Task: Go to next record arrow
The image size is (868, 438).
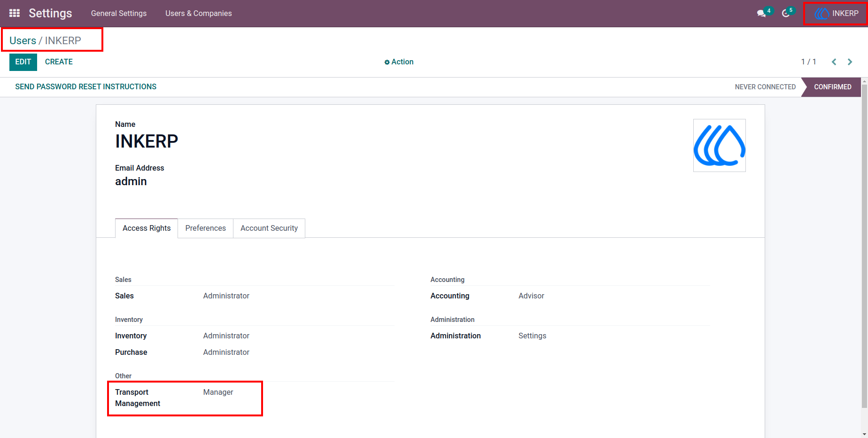Action: 850,62
